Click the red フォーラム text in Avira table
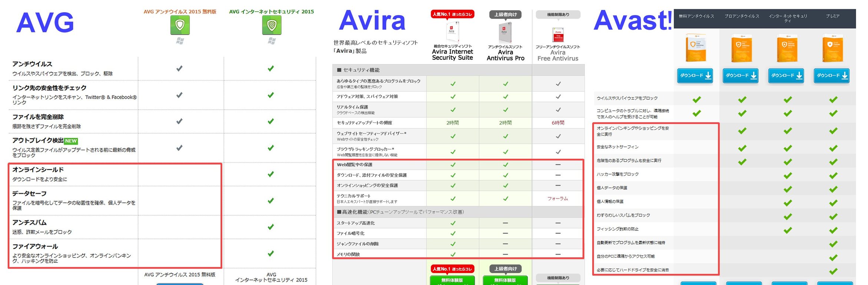The height and width of the screenshot is (285, 868). point(558,199)
